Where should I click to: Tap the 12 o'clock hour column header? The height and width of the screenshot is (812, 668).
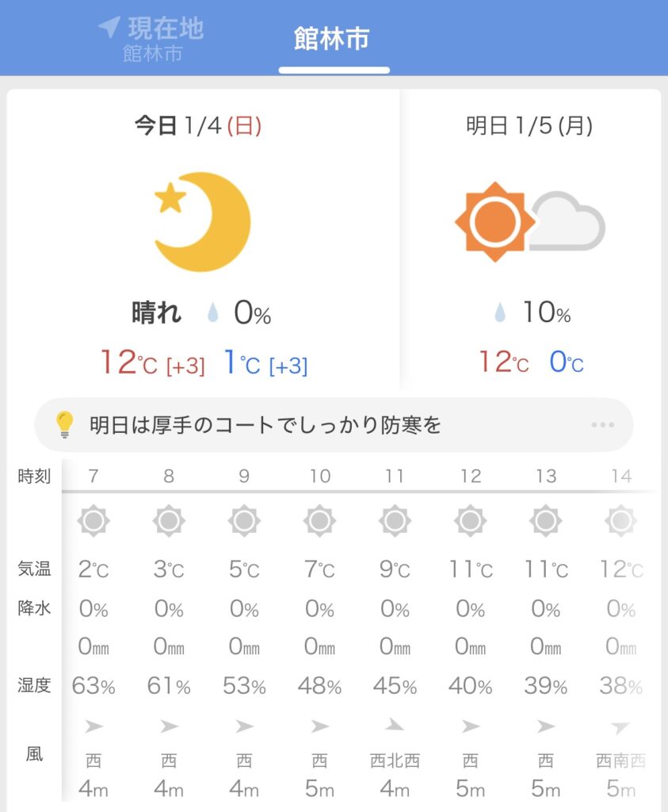coord(471,477)
